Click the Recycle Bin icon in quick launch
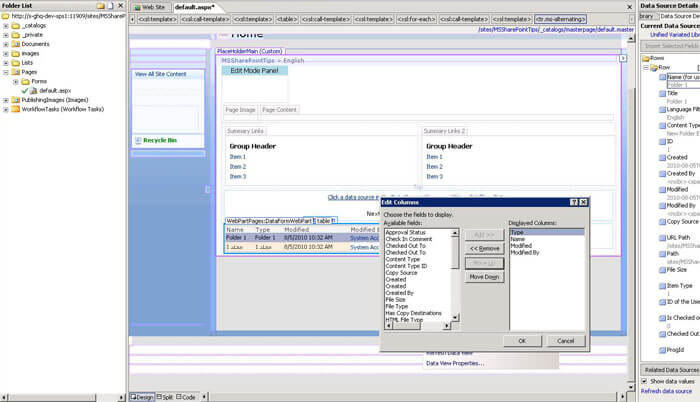Screen dimensions: 700x402 click(138, 141)
